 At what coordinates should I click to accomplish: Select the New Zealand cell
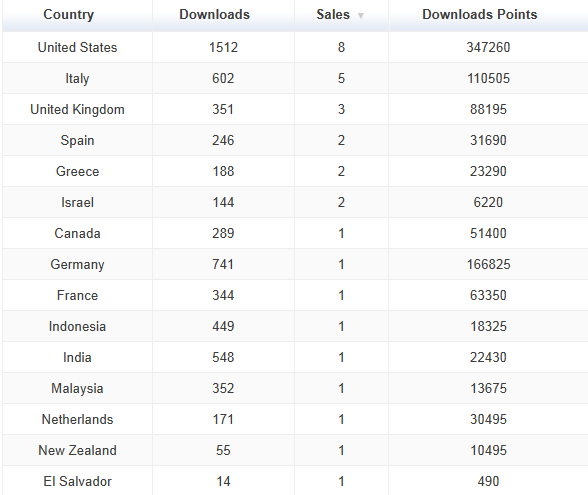[77, 450]
